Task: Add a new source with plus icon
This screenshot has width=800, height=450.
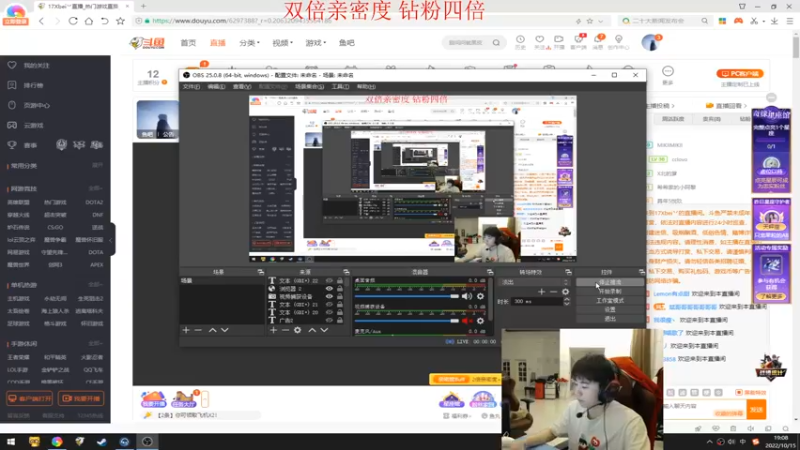Action: click(x=273, y=330)
